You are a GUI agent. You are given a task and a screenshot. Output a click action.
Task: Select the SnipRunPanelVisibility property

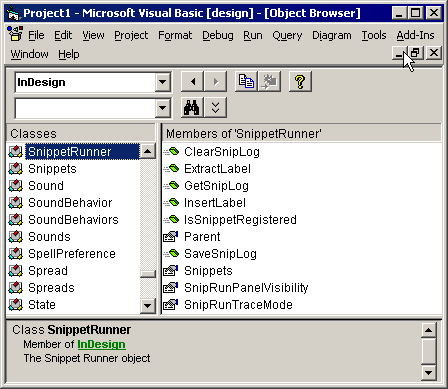point(246,288)
